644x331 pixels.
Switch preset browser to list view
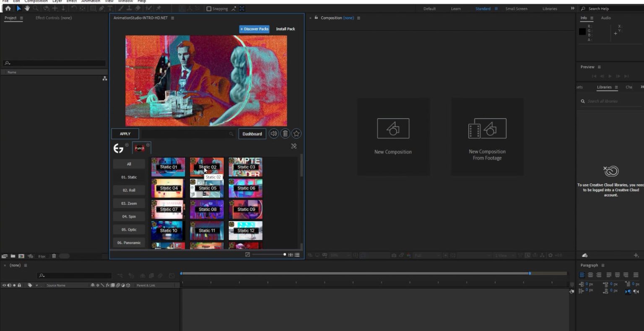pos(297,255)
